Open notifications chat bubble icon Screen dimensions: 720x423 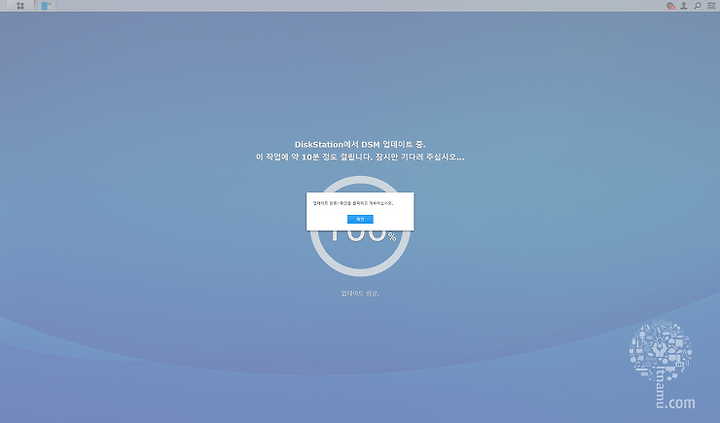pos(670,6)
